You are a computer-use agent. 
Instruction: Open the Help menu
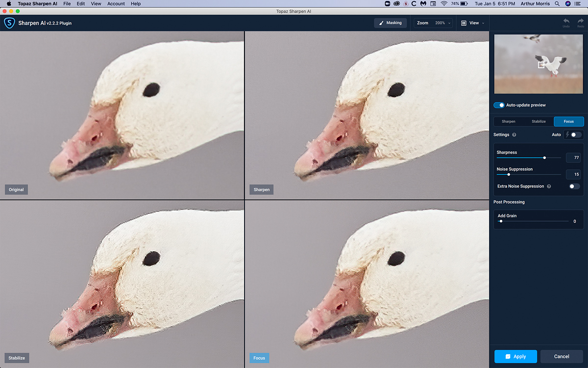click(x=136, y=3)
